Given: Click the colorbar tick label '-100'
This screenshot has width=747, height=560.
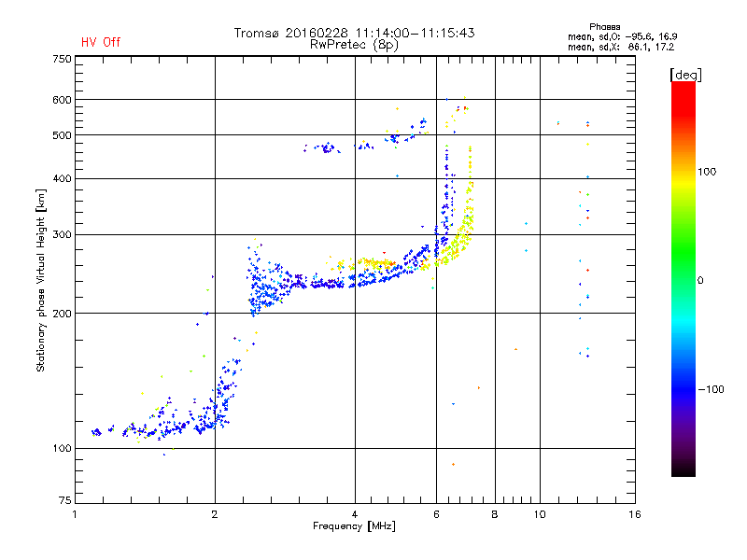Looking at the screenshot, I should (x=712, y=389).
